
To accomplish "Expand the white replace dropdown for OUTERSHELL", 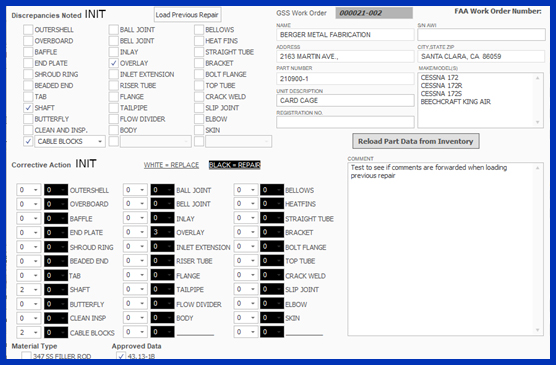I will [35, 190].
